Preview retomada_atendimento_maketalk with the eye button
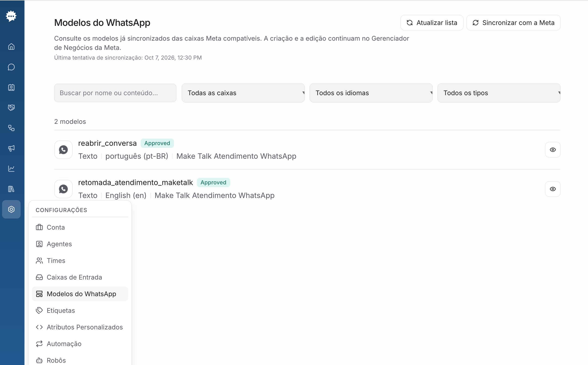This screenshot has width=588, height=365. (552, 189)
